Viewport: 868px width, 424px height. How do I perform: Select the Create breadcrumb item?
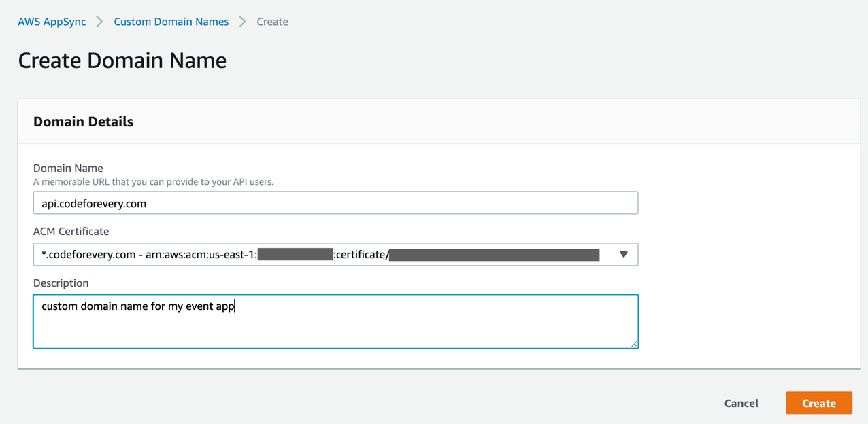pyautogui.click(x=272, y=21)
